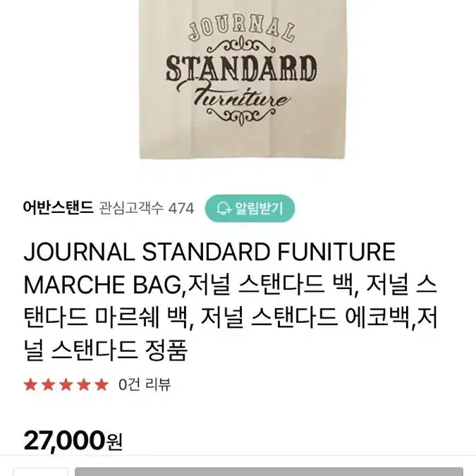Select the first red rating star

pyautogui.click(x=30, y=384)
